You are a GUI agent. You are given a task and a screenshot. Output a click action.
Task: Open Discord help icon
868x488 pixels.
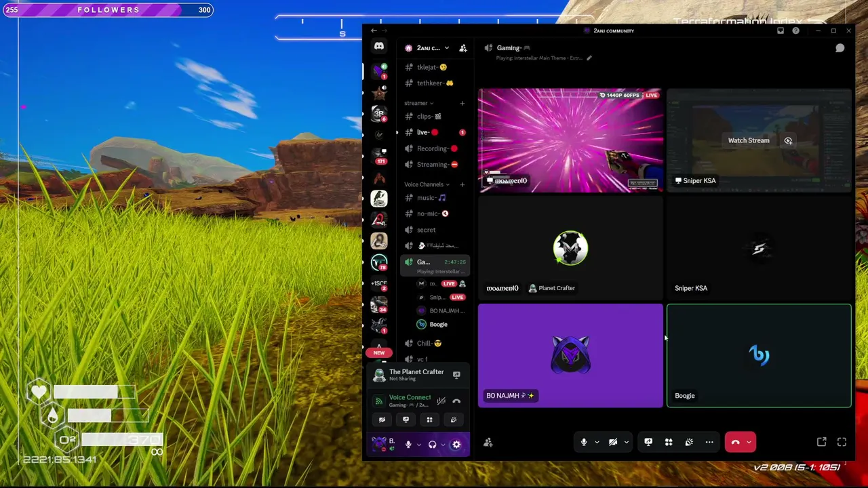795,30
